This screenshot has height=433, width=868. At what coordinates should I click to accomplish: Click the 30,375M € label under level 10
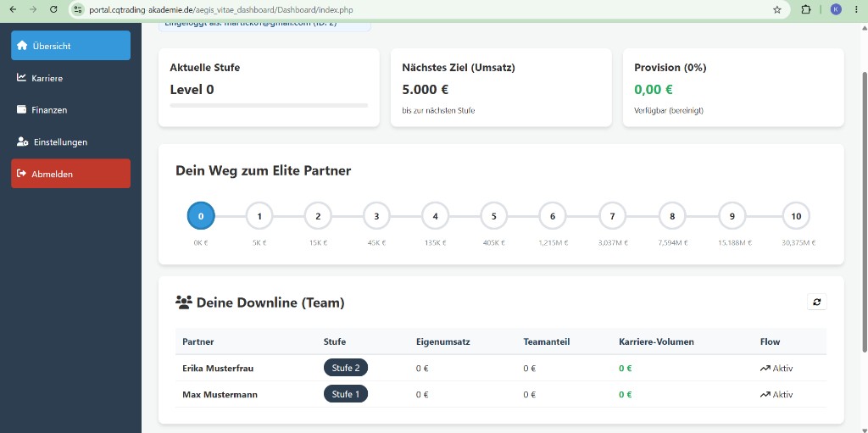798,242
